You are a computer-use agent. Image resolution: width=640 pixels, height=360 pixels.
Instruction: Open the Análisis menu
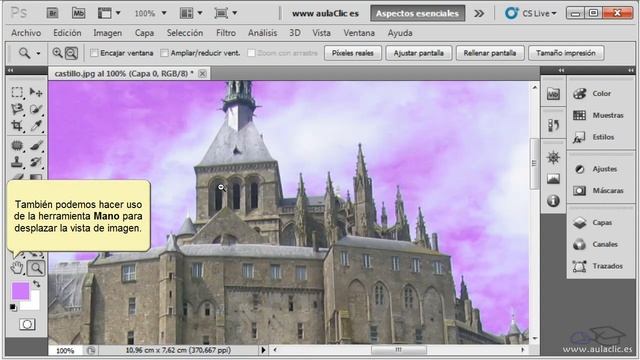(262, 33)
